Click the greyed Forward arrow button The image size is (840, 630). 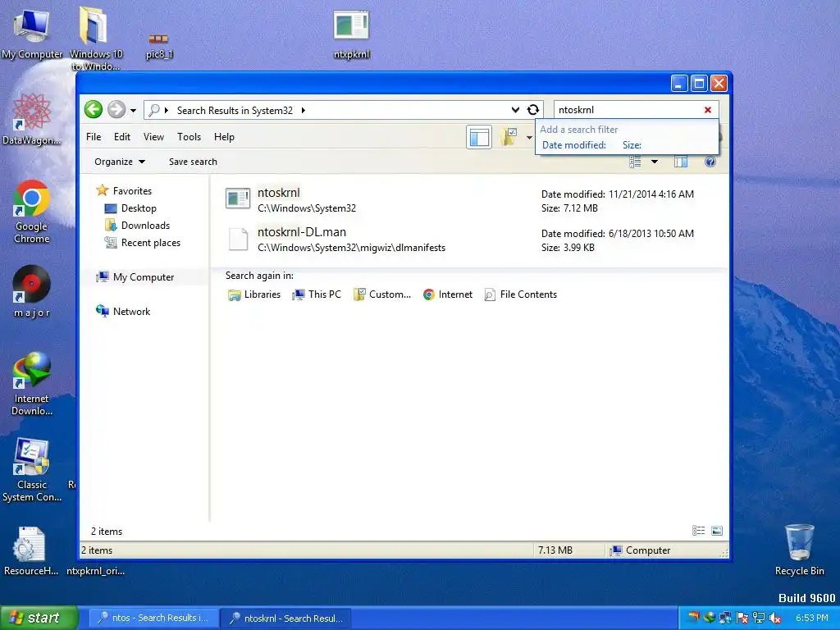pyautogui.click(x=116, y=110)
